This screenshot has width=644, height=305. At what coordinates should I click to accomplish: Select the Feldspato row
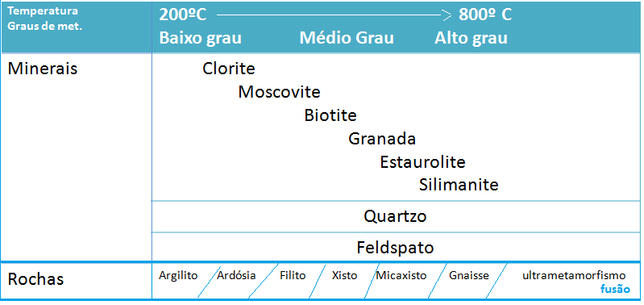396,248
